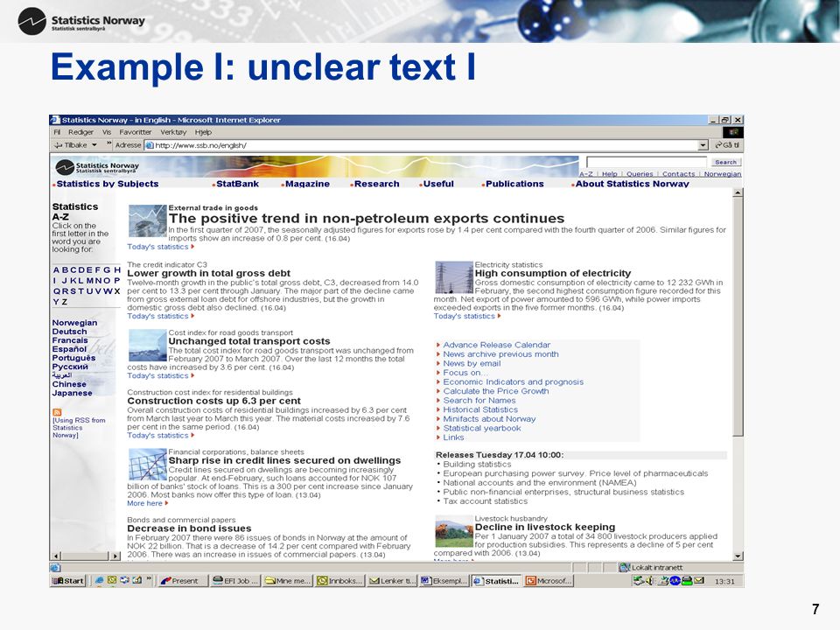Open 'High consumption of electricity' headline
Image resolution: width=840 pixels, height=630 pixels.
[553, 273]
